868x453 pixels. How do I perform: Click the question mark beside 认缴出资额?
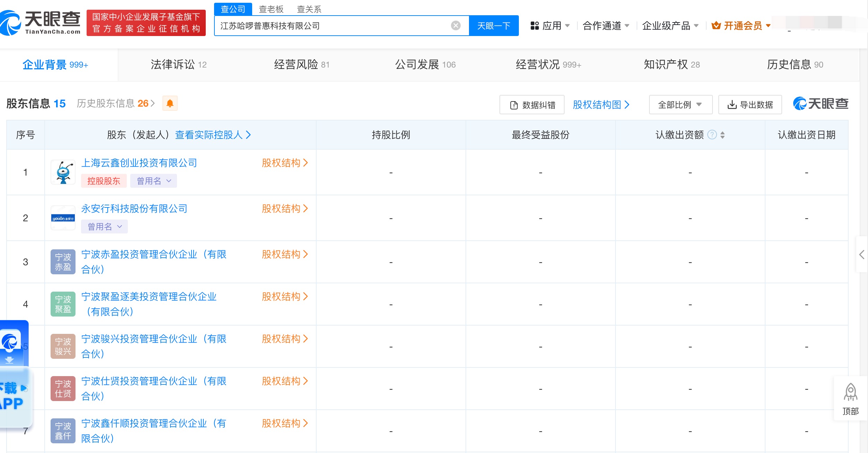coord(712,135)
